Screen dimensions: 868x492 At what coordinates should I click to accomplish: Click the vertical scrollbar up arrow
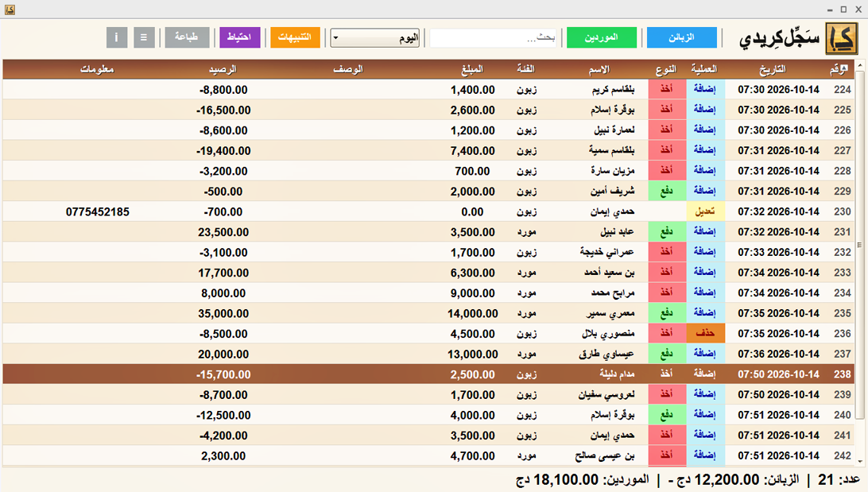coord(860,65)
